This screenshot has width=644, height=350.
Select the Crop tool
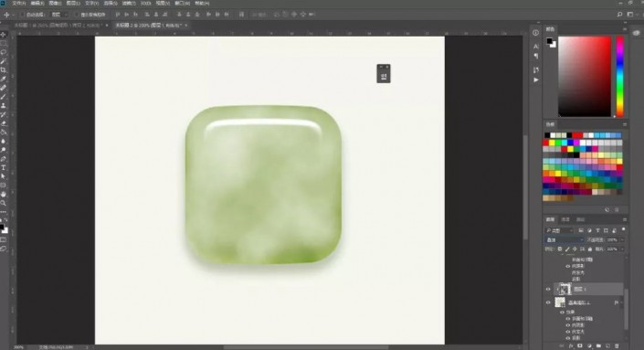(x=4, y=69)
